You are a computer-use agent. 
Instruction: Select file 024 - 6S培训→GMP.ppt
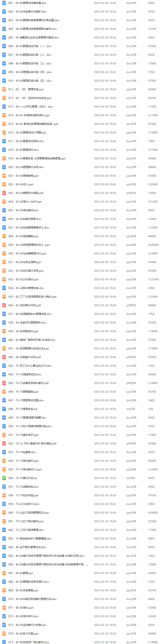pyautogui.click(x=25, y=201)
